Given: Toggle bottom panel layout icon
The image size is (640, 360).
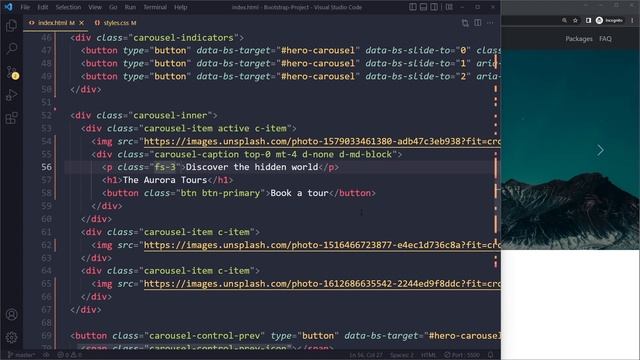Looking at the screenshot, I should click(423, 7).
